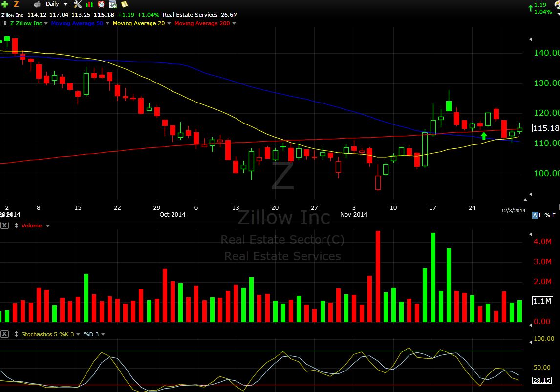Viewport: 560px width, 392px height.
Task: Toggle the F scale button
Action: point(554,215)
